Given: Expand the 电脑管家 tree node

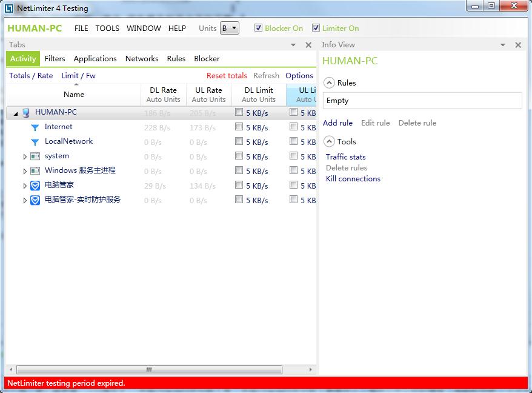Looking at the screenshot, I should click(x=25, y=186).
